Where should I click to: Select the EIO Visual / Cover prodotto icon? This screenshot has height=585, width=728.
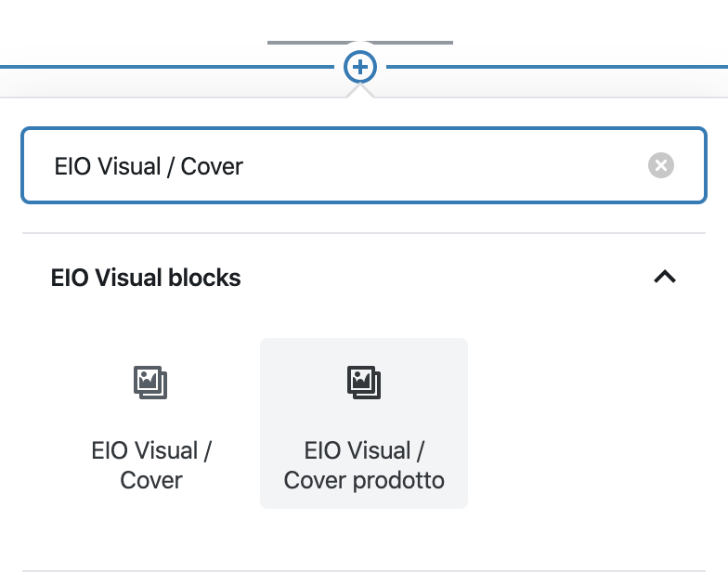point(364,383)
